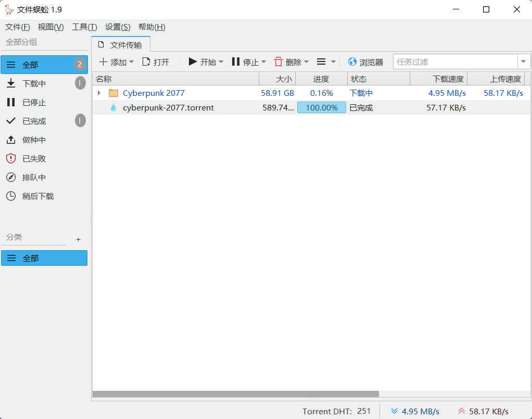The width and height of the screenshot is (532, 419).
Task: Click the horizontal scrollbar thumb
Action: click(236, 394)
